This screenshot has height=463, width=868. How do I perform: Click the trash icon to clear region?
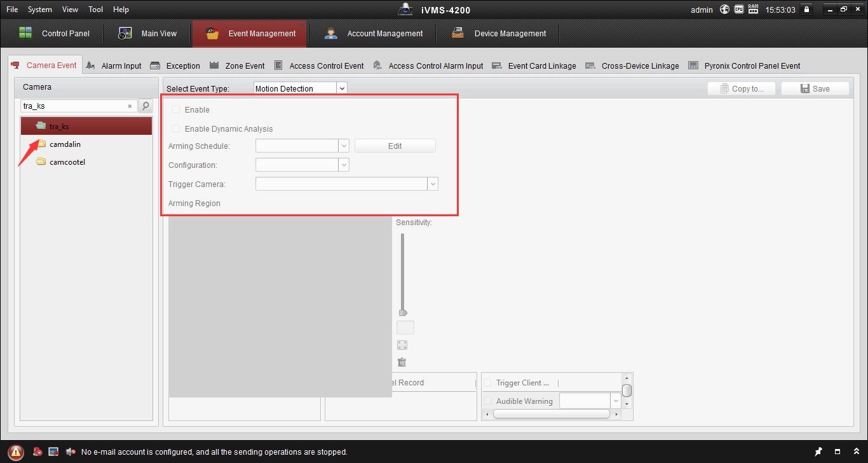tap(402, 363)
